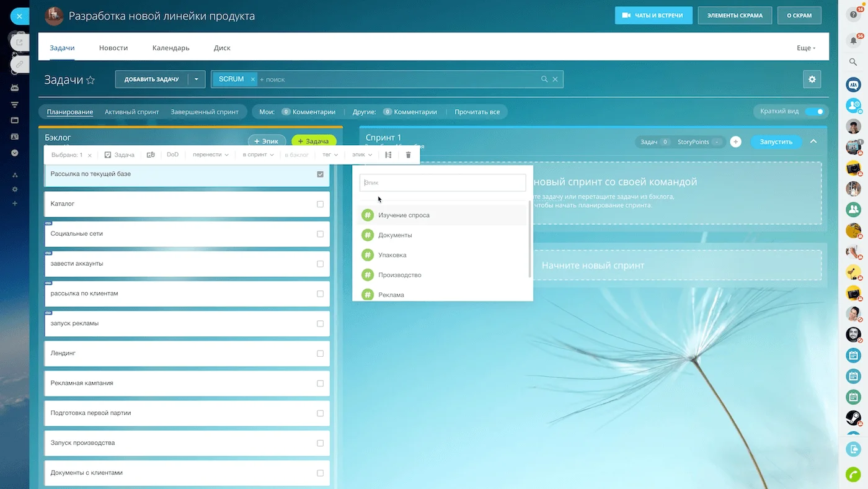Check the Каталог task checkbox

[320, 204]
